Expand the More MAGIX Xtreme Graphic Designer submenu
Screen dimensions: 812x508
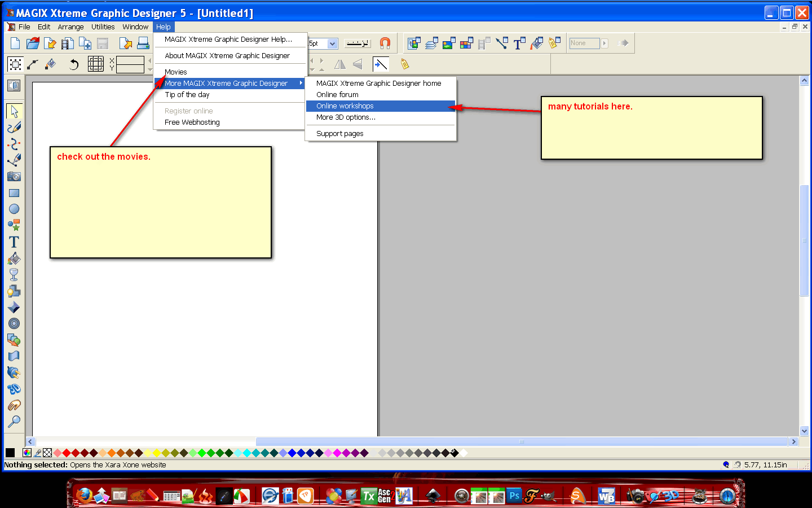pos(230,84)
